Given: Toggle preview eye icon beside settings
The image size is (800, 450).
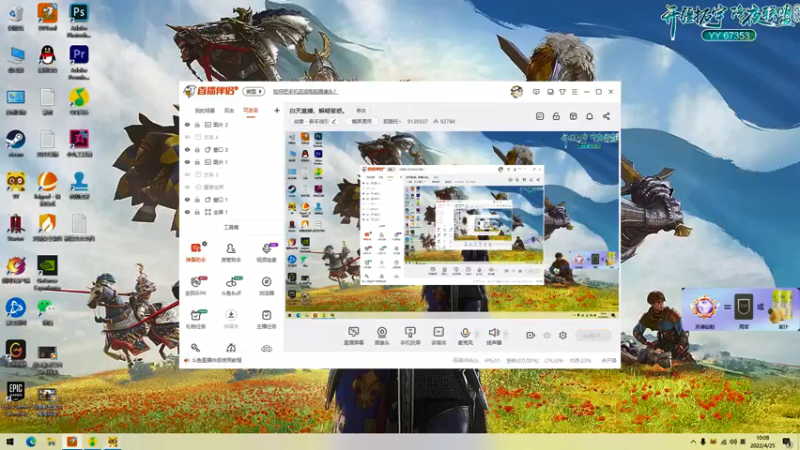Looking at the screenshot, I should tap(546, 335).
